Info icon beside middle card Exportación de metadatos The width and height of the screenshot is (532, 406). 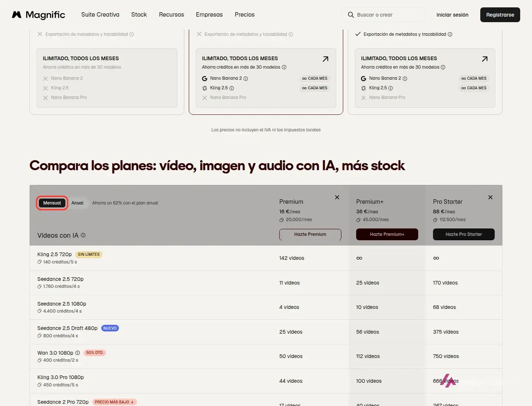[x=291, y=34]
